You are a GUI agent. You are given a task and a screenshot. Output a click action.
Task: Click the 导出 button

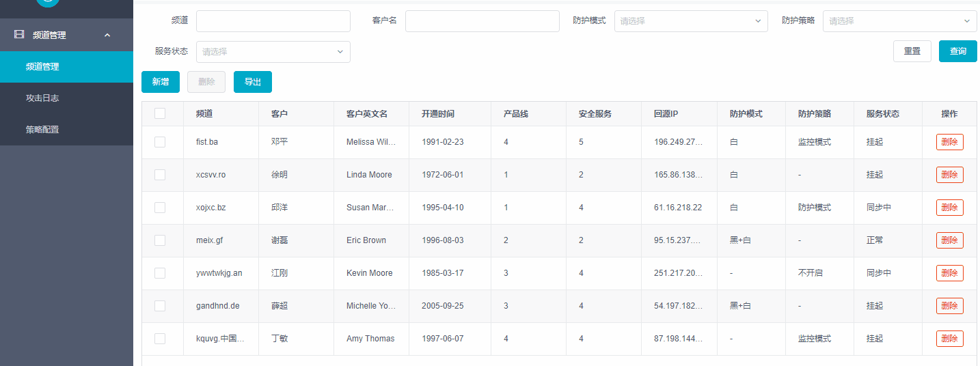coord(253,82)
